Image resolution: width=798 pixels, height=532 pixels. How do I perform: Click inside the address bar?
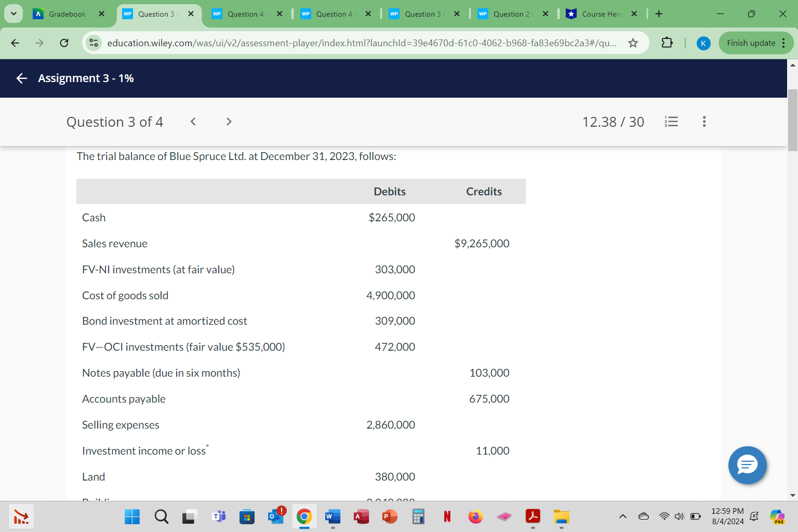click(364, 43)
